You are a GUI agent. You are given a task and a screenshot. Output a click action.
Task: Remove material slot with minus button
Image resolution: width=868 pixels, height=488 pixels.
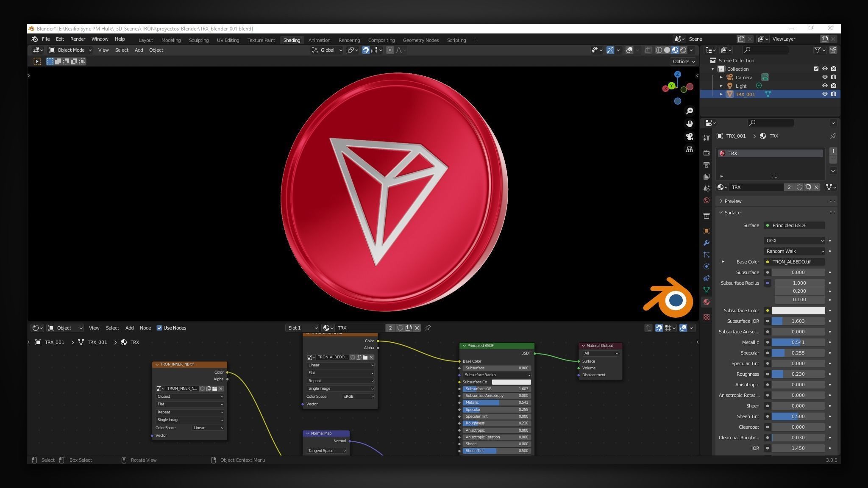tap(833, 159)
